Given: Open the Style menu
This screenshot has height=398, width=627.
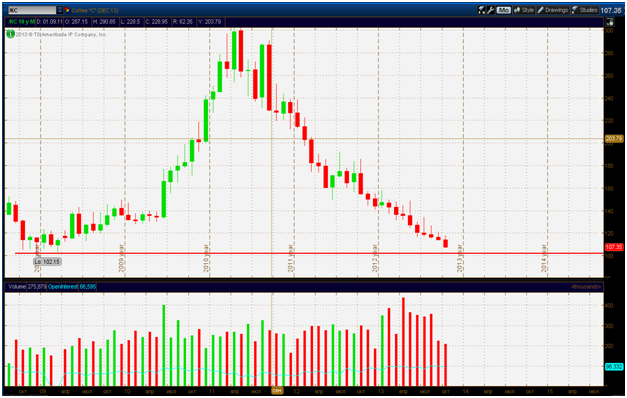Looking at the screenshot, I should click(x=524, y=10).
